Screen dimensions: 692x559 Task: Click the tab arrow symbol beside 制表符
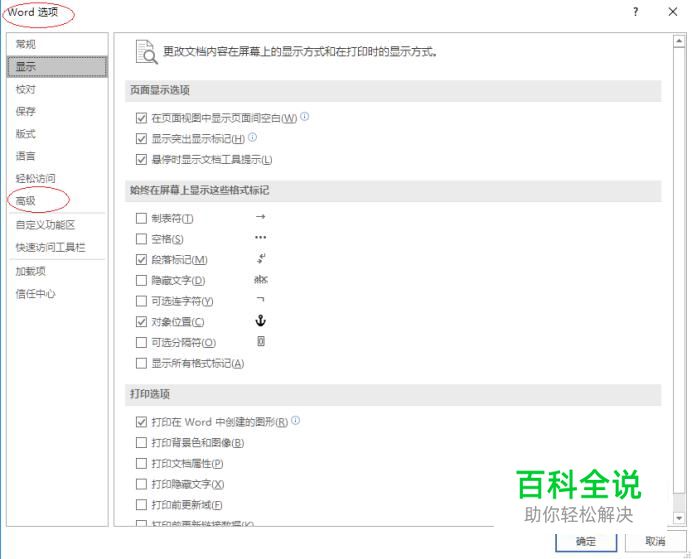point(260,217)
